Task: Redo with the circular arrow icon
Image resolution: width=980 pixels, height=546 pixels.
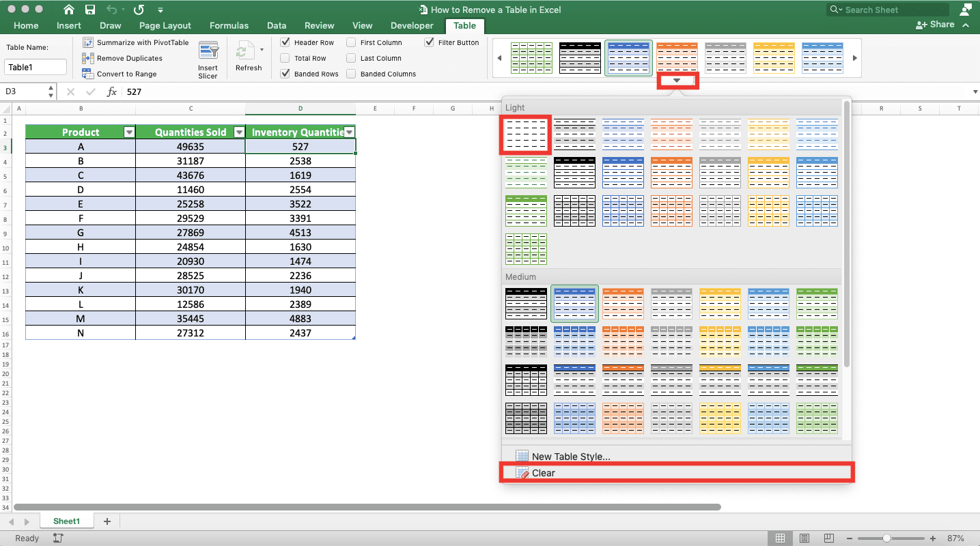Action: pos(139,10)
